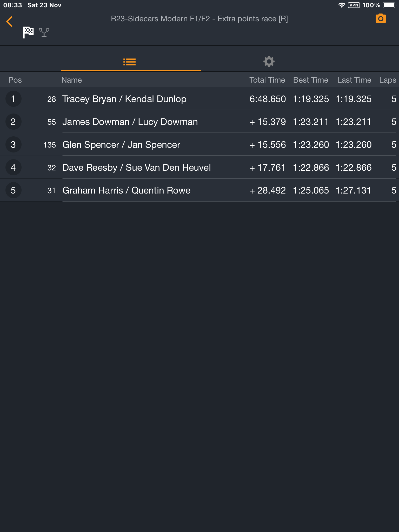
Task: Click the Total Time column header
Action: 267,80
